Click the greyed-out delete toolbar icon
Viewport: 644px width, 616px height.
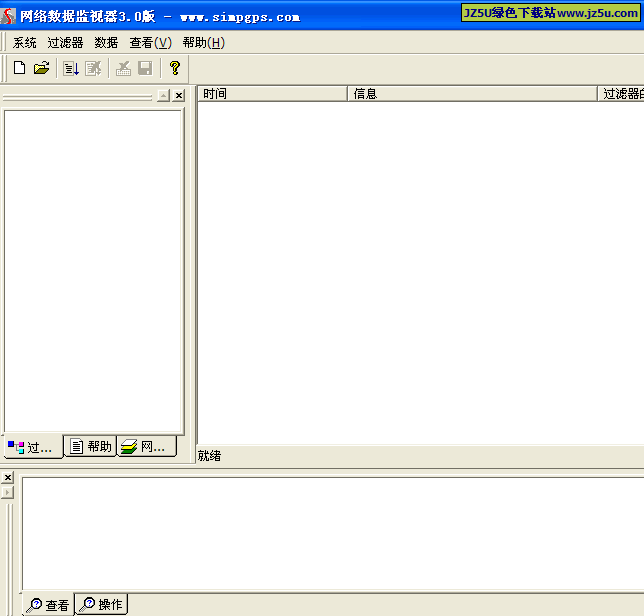123,68
